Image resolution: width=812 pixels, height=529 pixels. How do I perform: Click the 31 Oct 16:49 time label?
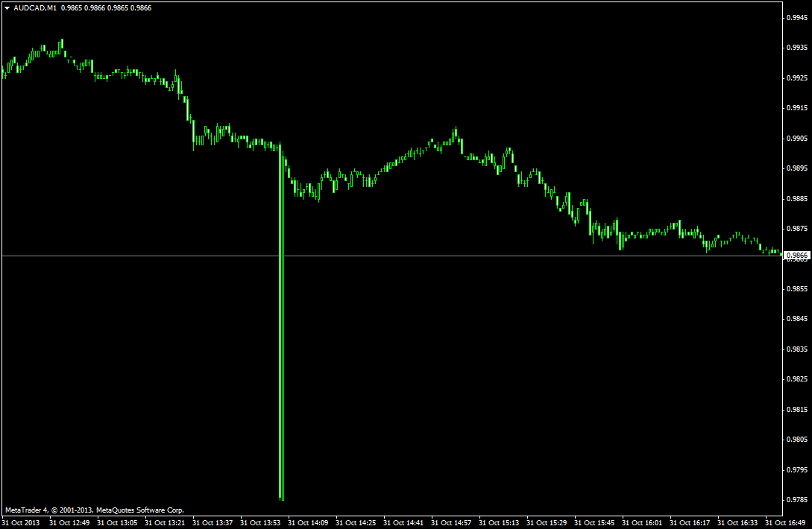pos(784,523)
